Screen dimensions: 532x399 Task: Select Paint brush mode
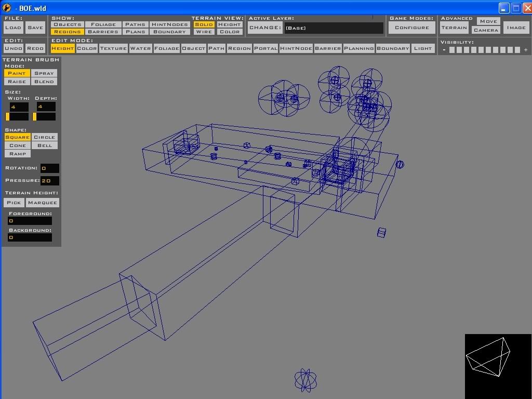click(17, 73)
